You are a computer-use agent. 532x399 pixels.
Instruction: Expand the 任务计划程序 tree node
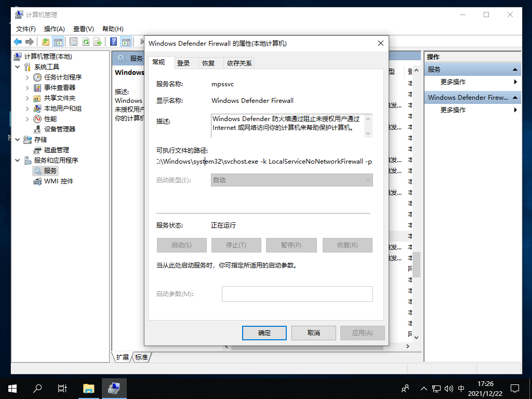point(28,77)
